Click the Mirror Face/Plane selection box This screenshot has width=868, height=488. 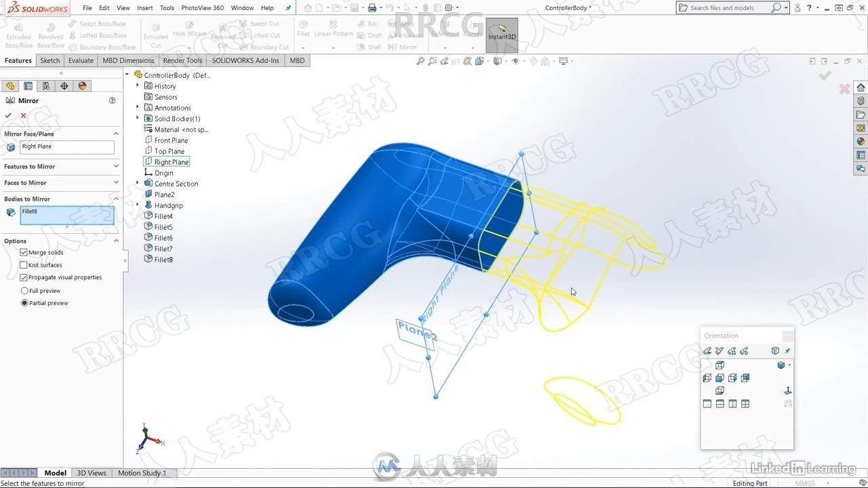coord(67,147)
